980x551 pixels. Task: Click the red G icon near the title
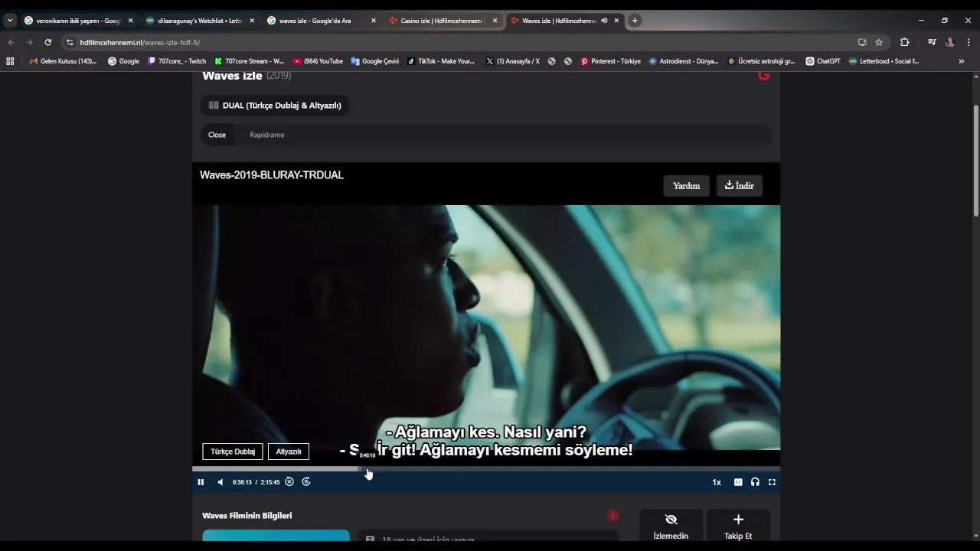tap(763, 75)
